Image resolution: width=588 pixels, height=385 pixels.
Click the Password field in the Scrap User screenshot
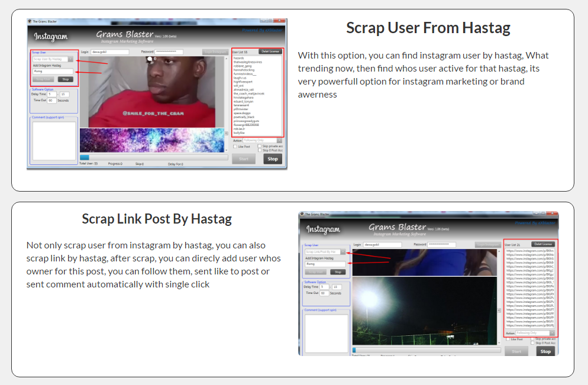169,52
